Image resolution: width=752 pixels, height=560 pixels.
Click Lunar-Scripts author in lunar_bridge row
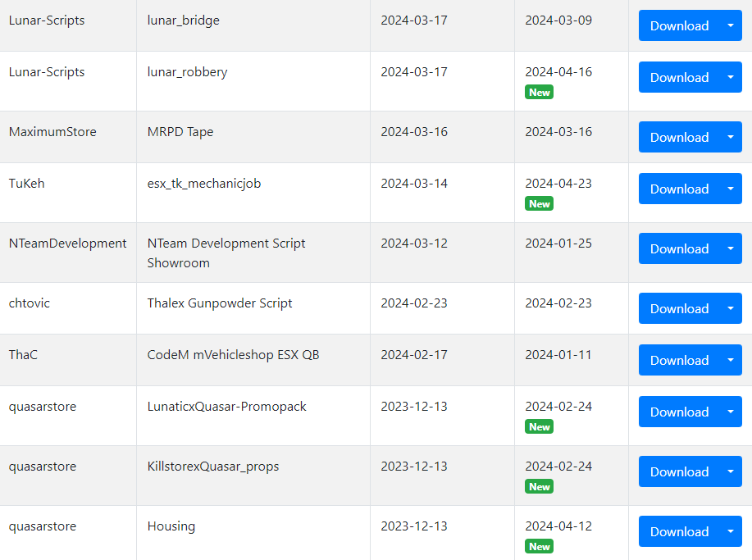point(47,20)
